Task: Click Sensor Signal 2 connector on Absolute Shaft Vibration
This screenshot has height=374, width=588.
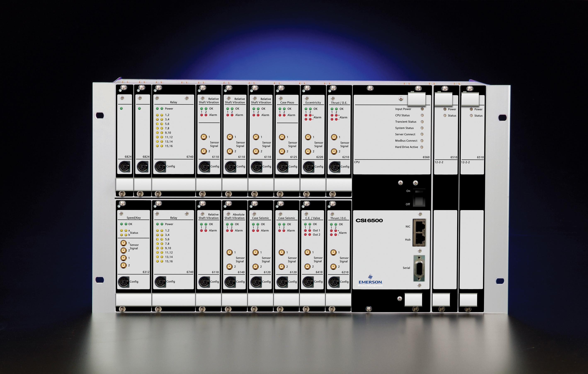Action: (229, 267)
